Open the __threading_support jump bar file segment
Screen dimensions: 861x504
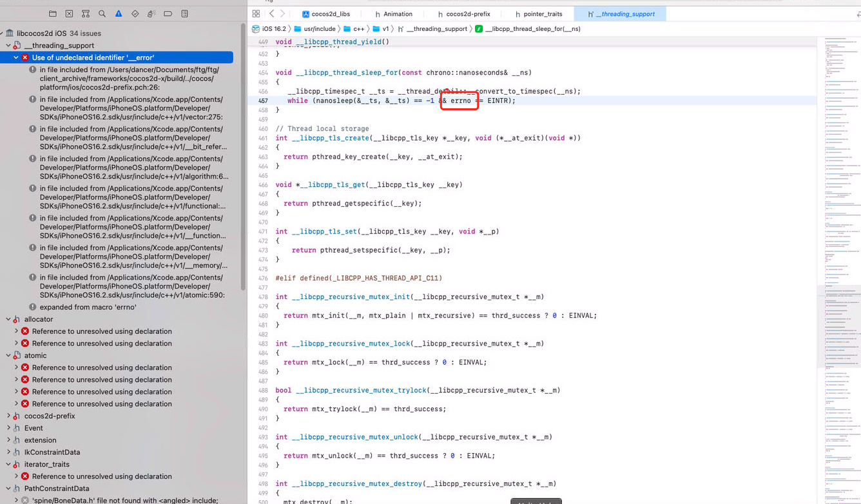click(x=433, y=29)
